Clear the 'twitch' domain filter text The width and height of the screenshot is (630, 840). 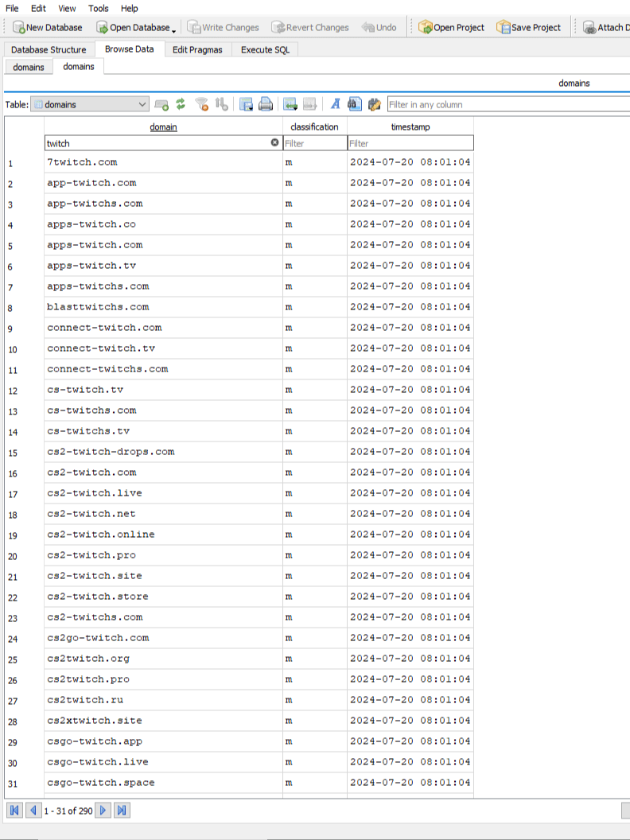click(x=275, y=143)
